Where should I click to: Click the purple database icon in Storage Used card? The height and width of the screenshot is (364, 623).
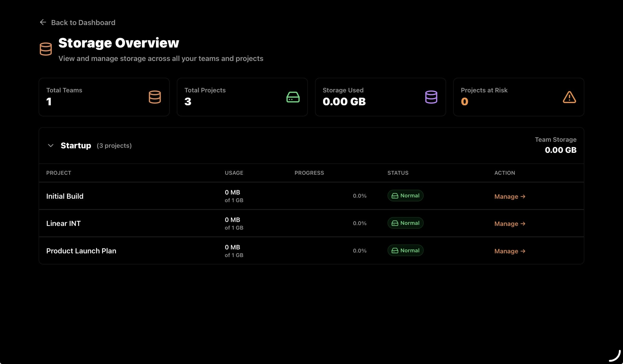tap(431, 97)
